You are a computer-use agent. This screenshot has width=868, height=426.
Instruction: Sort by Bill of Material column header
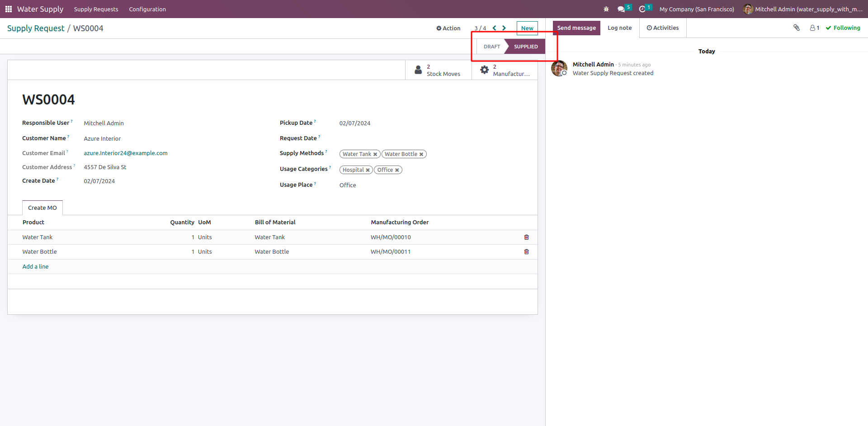point(275,222)
